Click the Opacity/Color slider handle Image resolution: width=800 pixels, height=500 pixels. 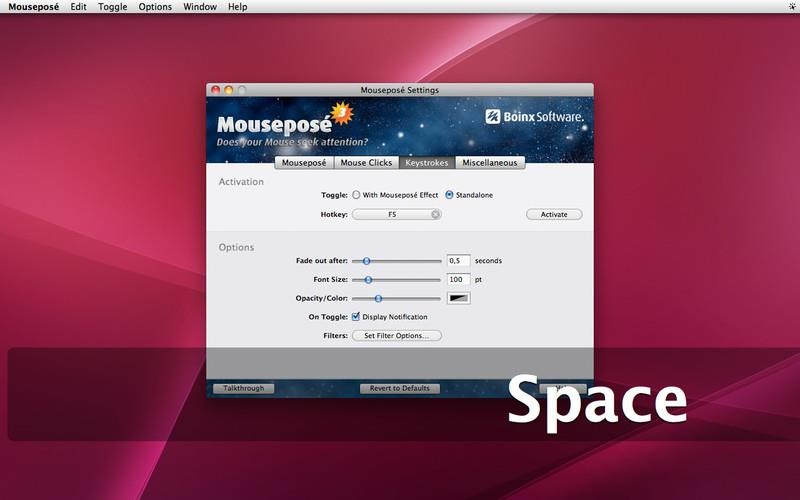[378, 298]
